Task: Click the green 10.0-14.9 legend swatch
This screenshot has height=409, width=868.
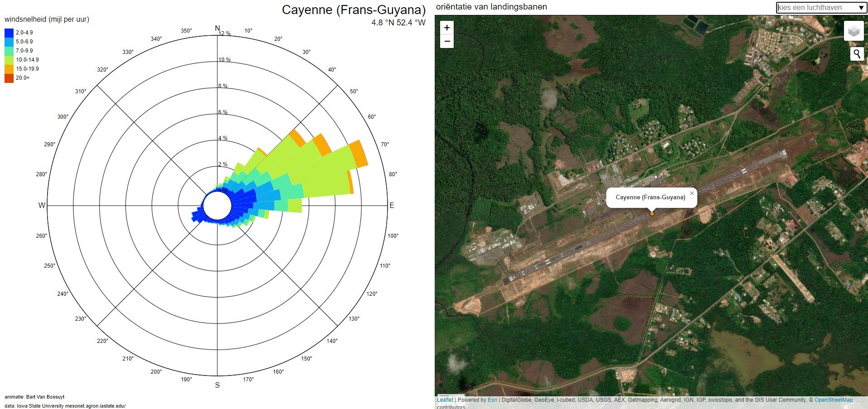Action: point(9,60)
